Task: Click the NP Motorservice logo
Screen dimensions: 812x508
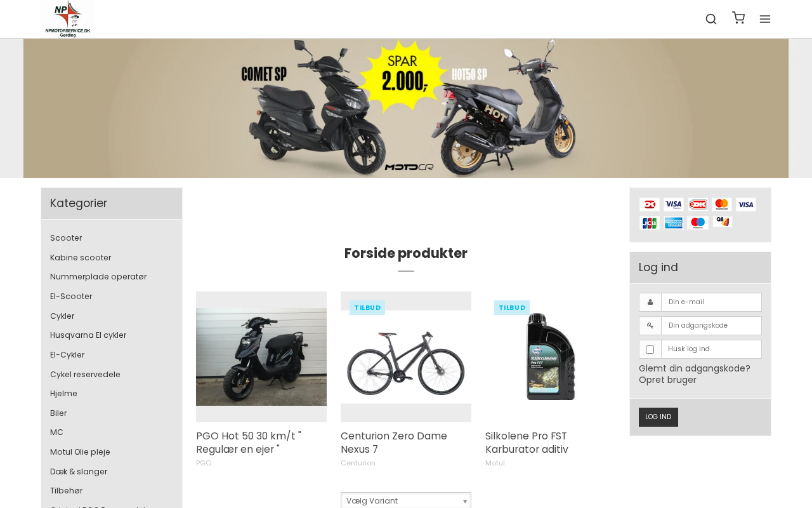Action: (x=68, y=19)
